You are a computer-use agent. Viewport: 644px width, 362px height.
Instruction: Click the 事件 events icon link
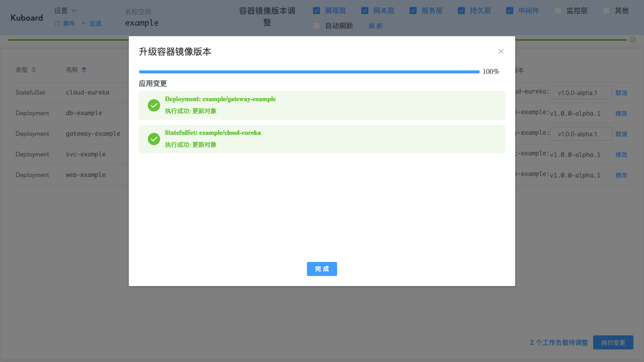click(64, 24)
